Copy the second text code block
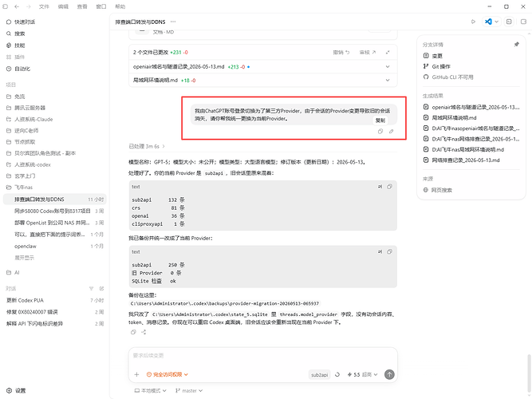 coord(389,252)
